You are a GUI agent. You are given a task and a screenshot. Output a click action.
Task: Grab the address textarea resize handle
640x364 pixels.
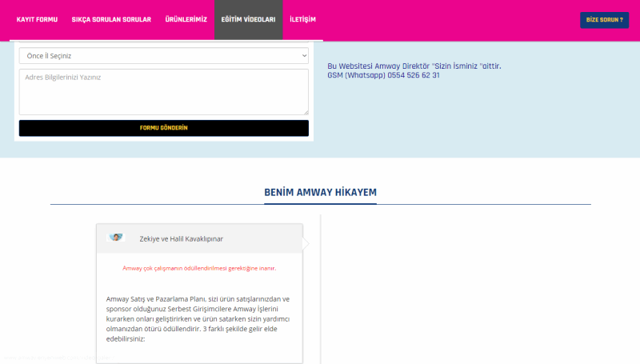306,112
